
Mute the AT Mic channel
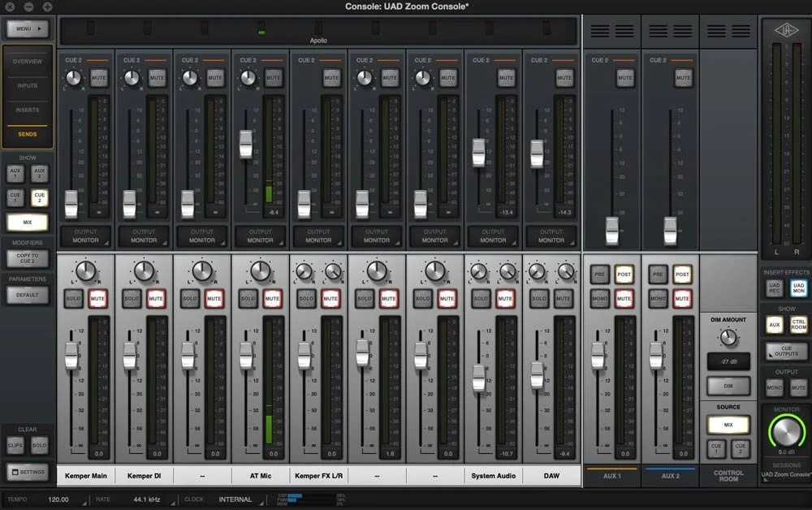coord(272,299)
